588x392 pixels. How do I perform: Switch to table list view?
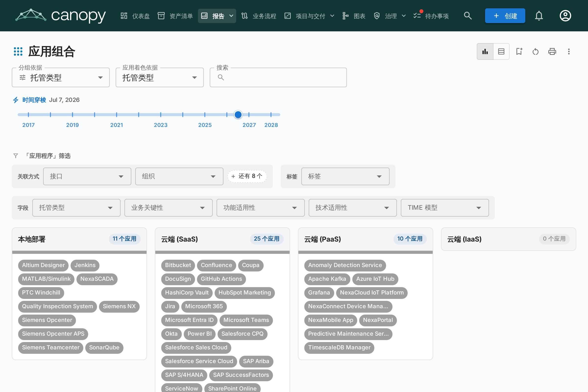tap(501, 51)
